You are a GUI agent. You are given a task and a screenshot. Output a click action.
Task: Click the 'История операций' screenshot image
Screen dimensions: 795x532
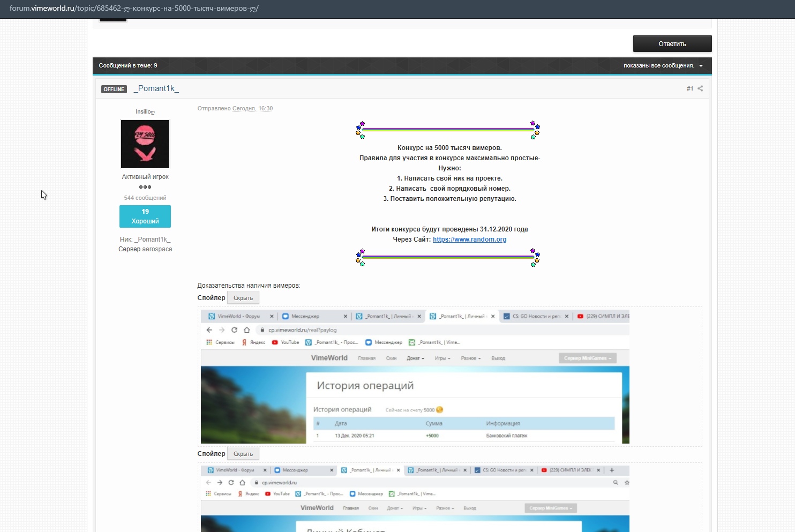point(415,377)
